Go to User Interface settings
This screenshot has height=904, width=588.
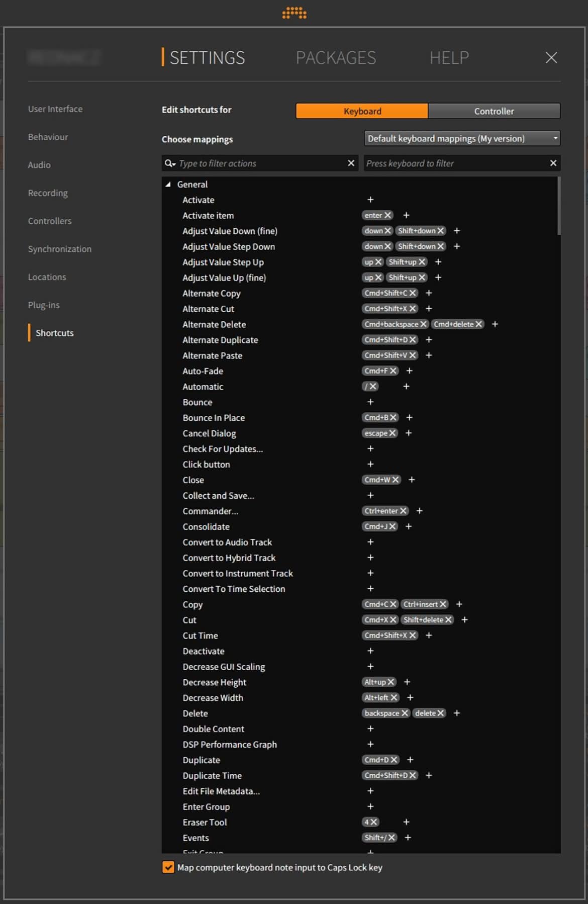point(55,109)
